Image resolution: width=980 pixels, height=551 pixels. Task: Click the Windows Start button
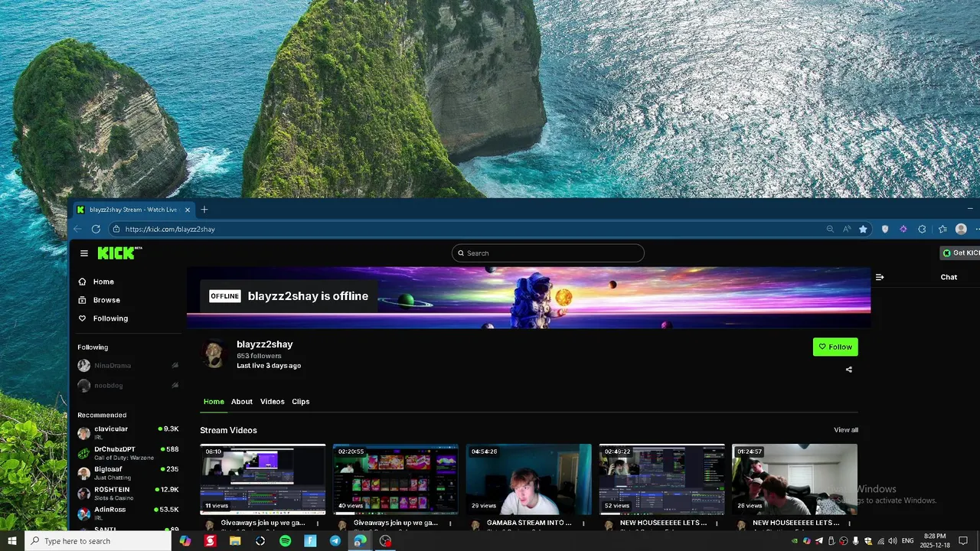[12, 541]
